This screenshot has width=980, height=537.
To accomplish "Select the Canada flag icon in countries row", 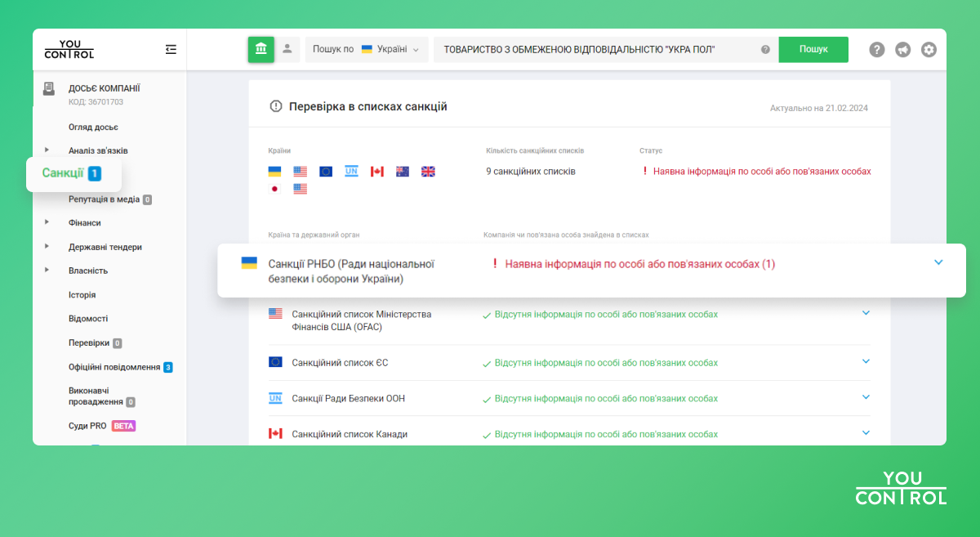I will 376,171.
